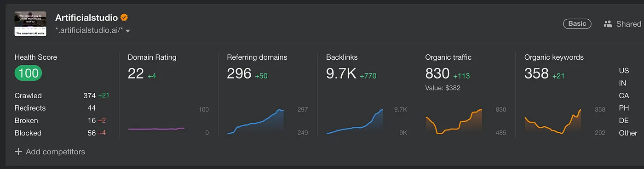Click the Basic plan badge
This screenshot has height=169, width=644.
point(577,23)
